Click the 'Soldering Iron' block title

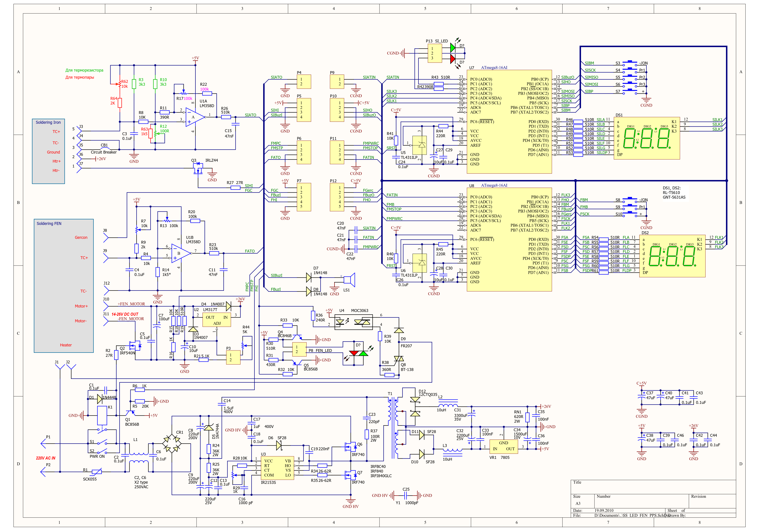(48, 122)
